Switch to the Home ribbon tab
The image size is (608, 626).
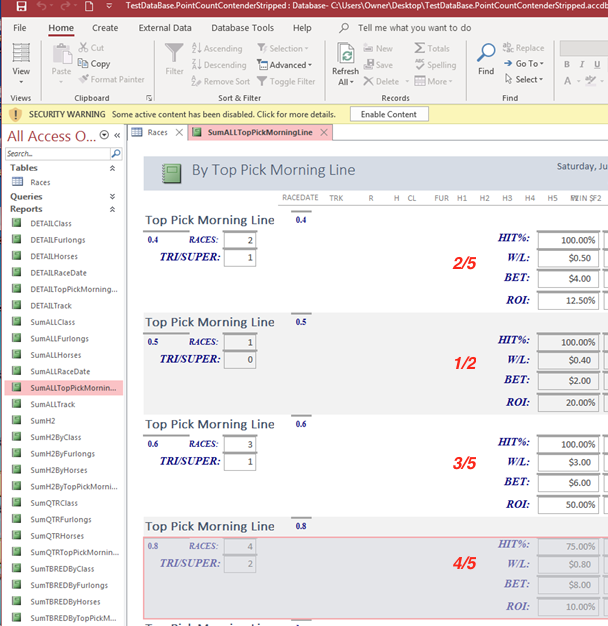click(61, 28)
